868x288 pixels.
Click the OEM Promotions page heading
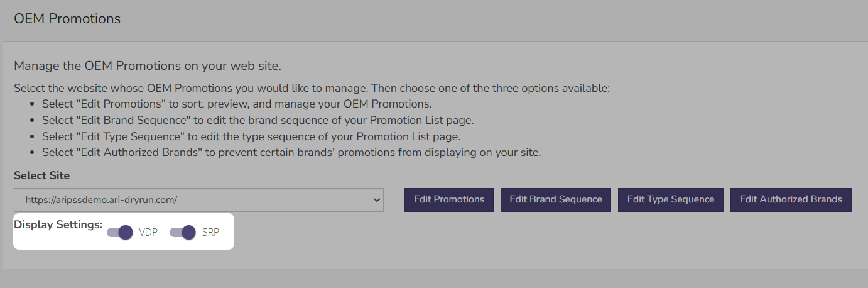67,19
